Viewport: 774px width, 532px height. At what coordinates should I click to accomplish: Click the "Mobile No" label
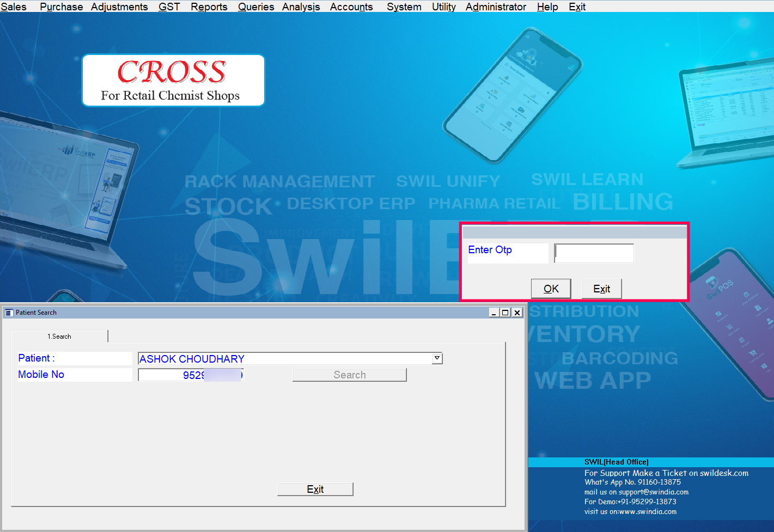click(x=41, y=375)
